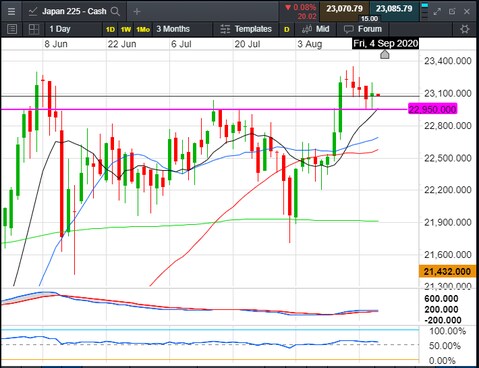This screenshot has height=368, width=479.
Task: Pop out the chart into a new window
Action: point(452,11)
